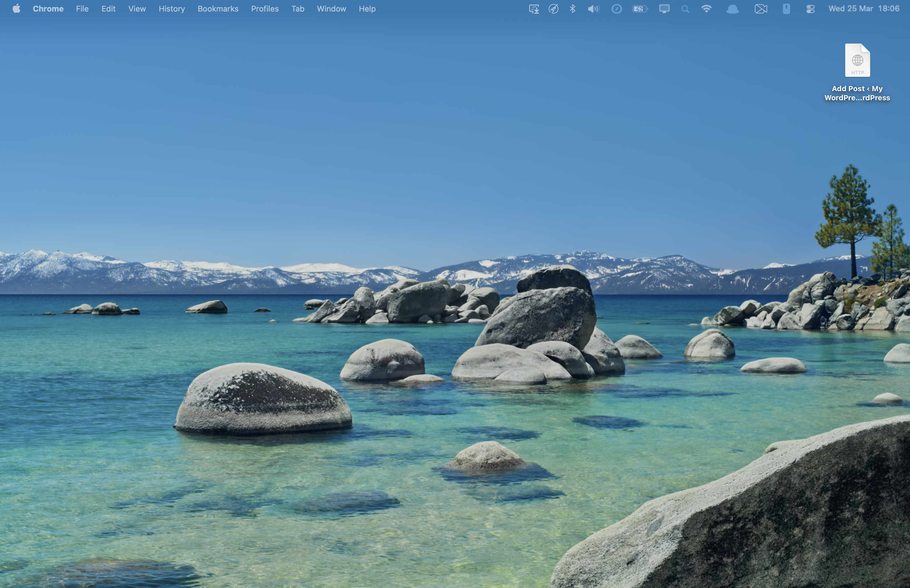
Task: Click the Bluetooth status icon
Action: click(572, 9)
